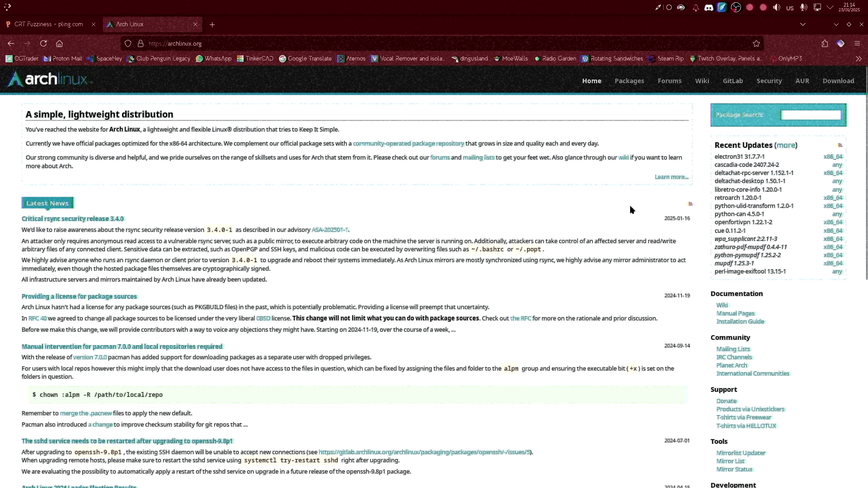This screenshot has width=868, height=488.
Task: Open the Extensions puzzle-piece icon
Action: coord(825,44)
